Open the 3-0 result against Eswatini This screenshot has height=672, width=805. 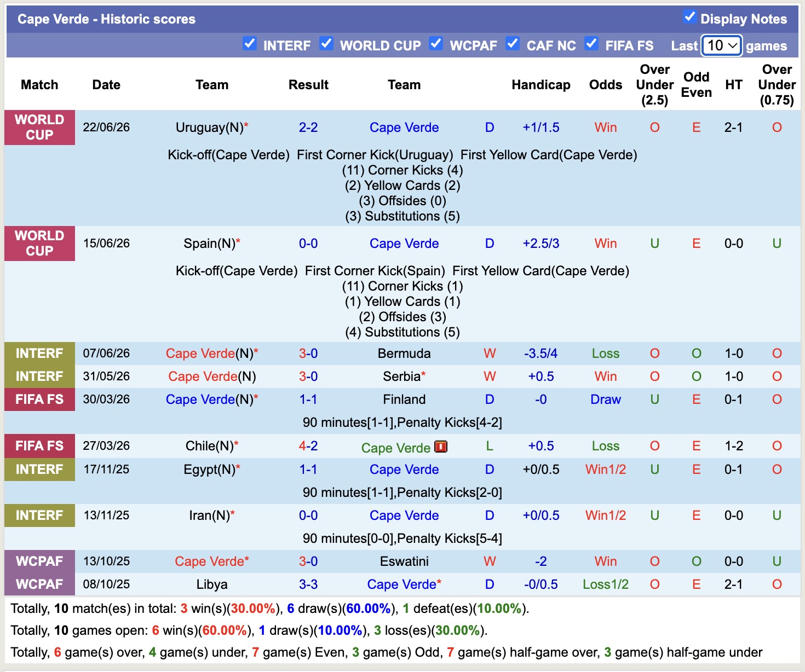tap(308, 561)
